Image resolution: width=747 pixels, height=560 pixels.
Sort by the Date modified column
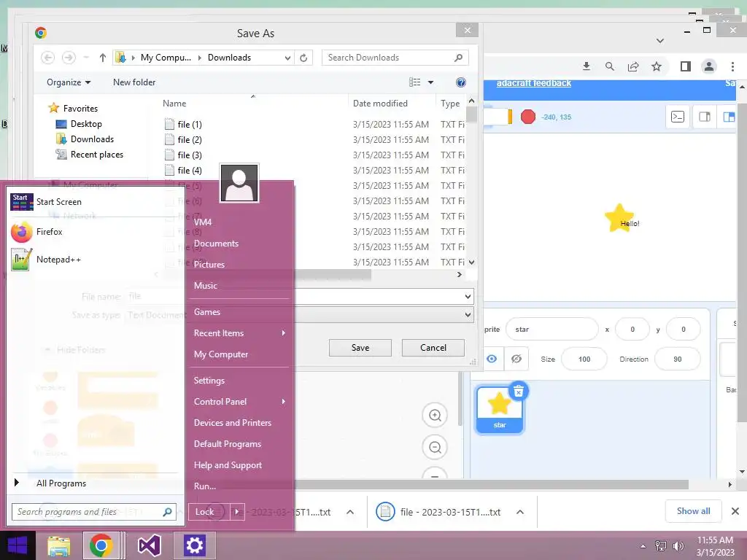[x=380, y=104]
